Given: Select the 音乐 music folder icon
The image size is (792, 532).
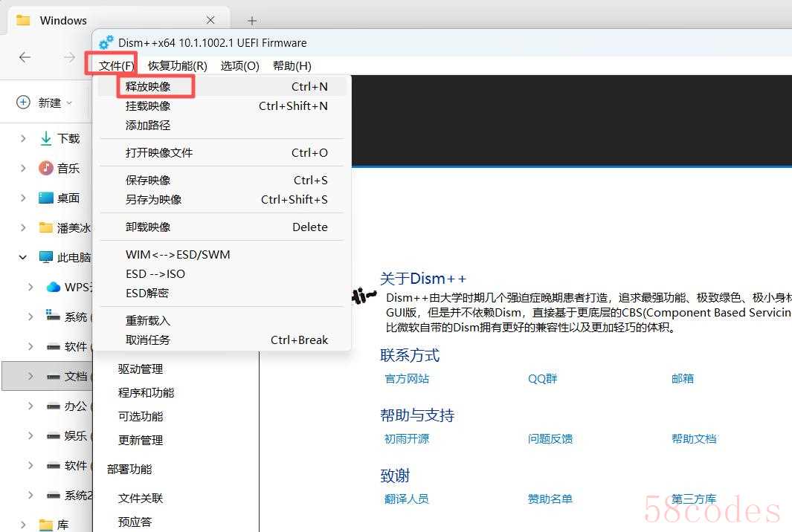Looking at the screenshot, I should pyautogui.click(x=46, y=168).
